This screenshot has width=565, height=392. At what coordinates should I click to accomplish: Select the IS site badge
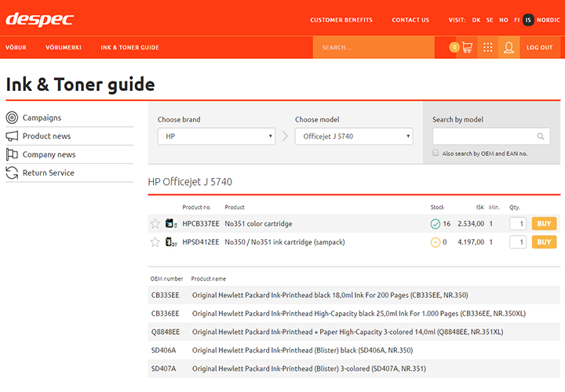(x=528, y=20)
